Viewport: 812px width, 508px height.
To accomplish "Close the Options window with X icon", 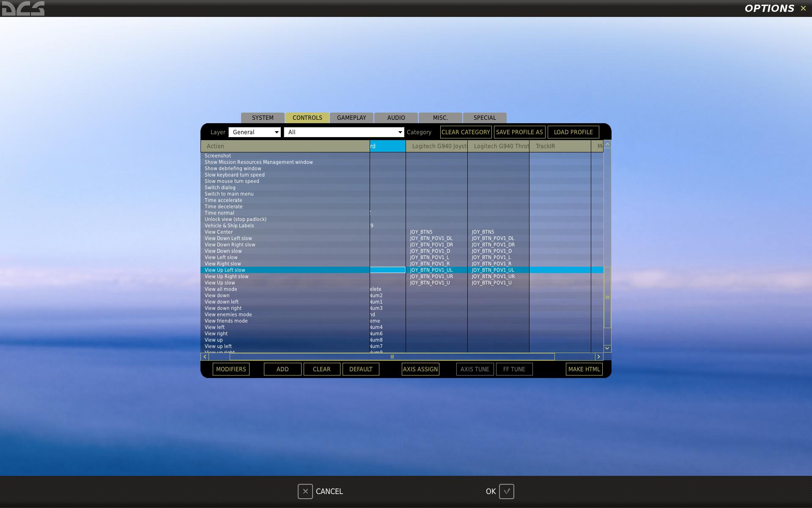I will coord(803,8).
